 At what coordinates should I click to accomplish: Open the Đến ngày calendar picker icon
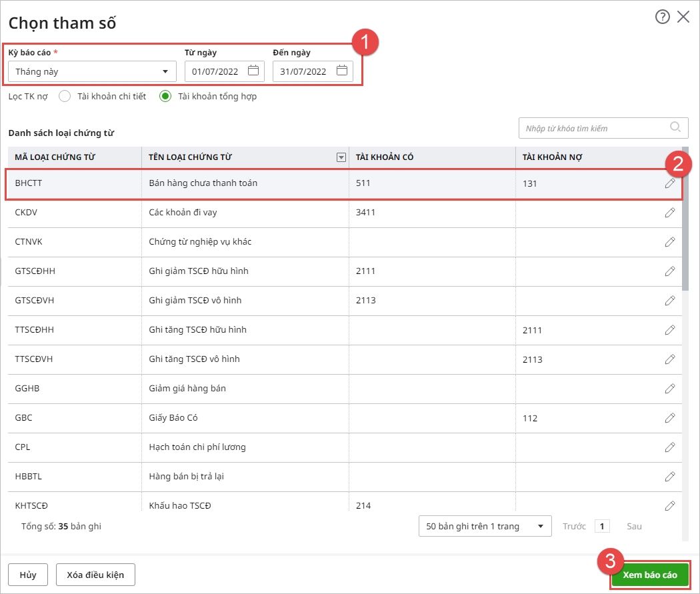(x=341, y=71)
